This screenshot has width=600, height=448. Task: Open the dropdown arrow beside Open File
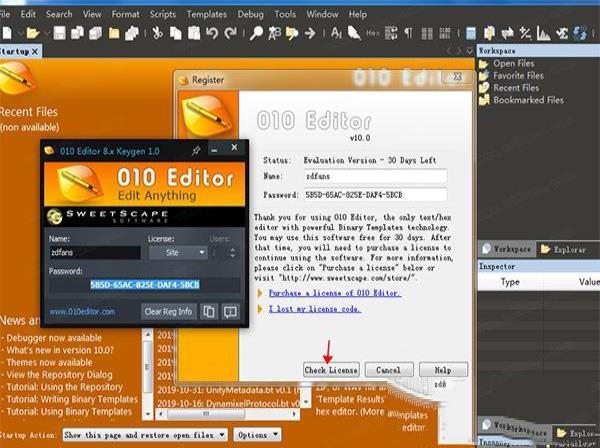46,34
